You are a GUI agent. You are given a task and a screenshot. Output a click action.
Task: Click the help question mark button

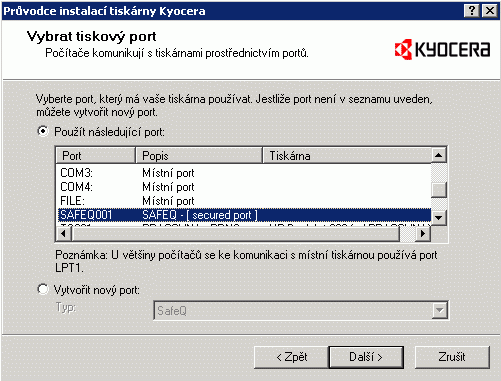click(x=472, y=11)
